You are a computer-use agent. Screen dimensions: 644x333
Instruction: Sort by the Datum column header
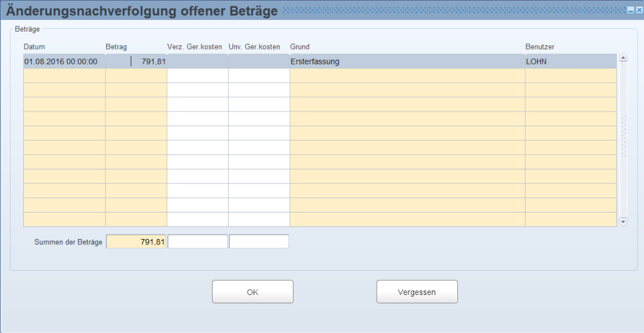pyautogui.click(x=35, y=47)
